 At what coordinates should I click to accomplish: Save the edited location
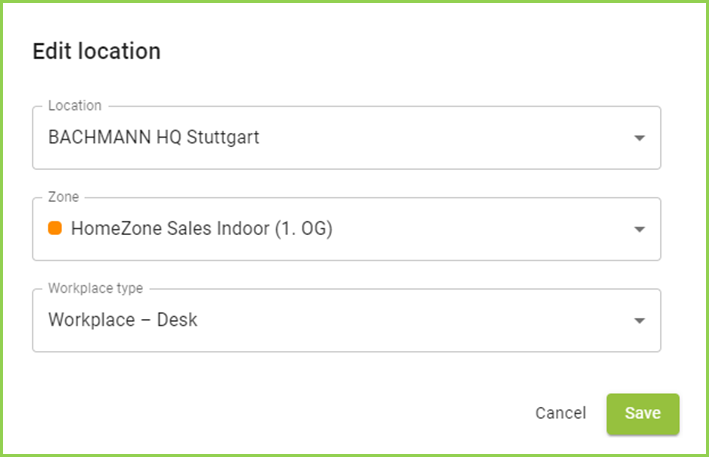click(x=642, y=413)
